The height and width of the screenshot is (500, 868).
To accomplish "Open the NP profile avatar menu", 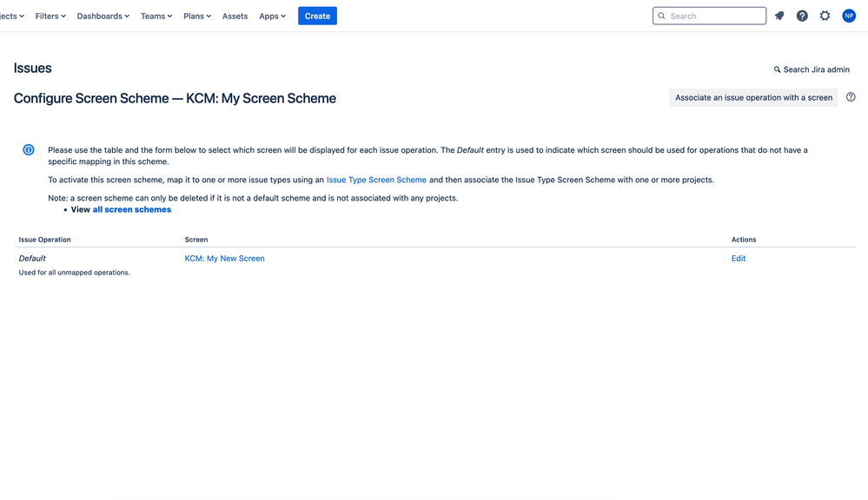I will click(848, 15).
